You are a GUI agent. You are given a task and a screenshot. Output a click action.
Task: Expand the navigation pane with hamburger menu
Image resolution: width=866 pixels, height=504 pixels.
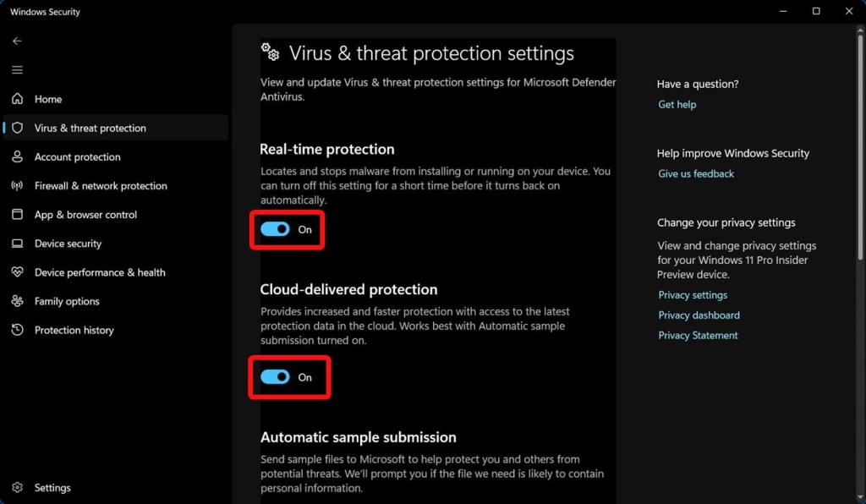click(17, 69)
